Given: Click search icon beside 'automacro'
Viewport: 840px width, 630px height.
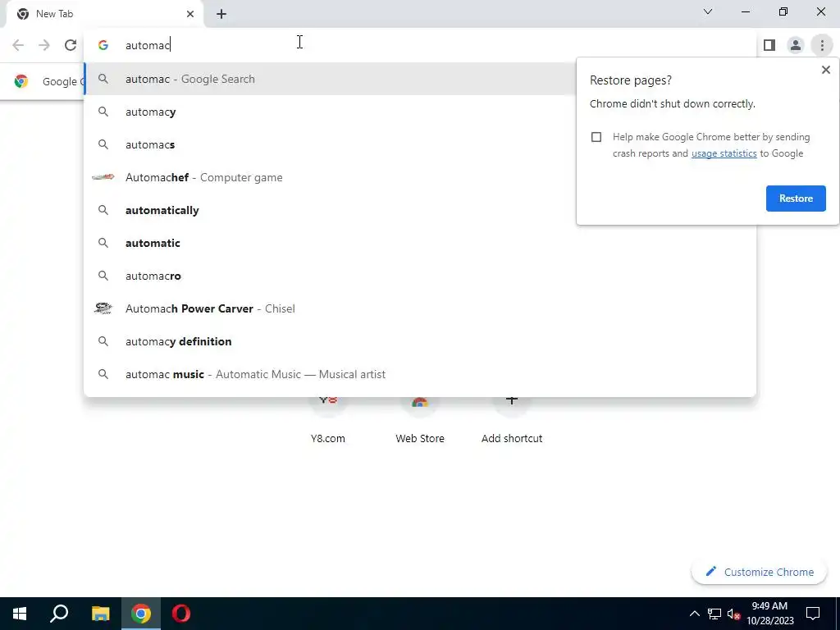Looking at the screenshot, I should tap(103, 276).
